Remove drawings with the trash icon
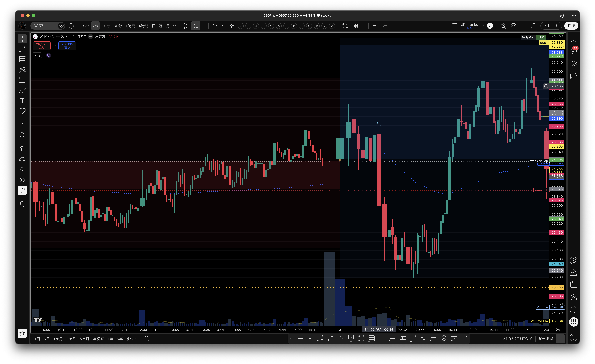 [22, 204]
